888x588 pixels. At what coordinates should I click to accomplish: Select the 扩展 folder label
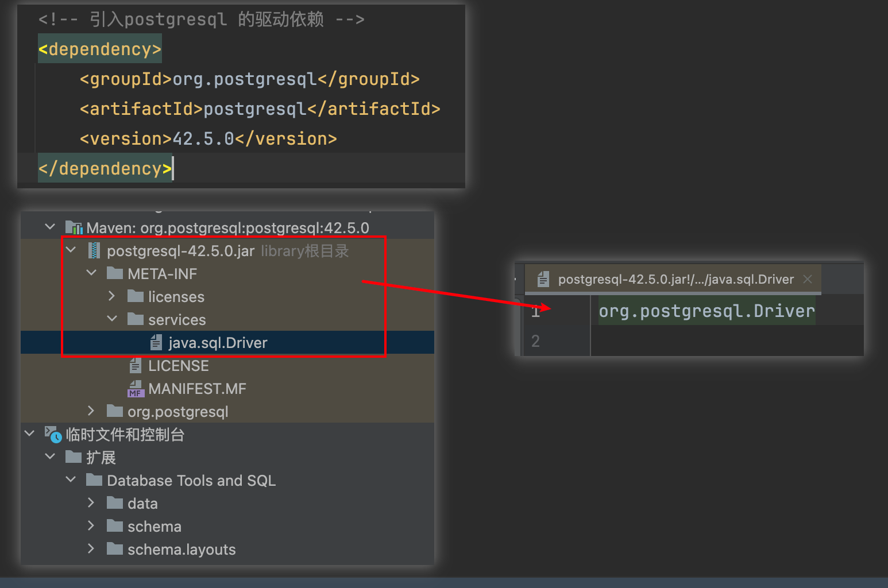click(x=101, y=458)
